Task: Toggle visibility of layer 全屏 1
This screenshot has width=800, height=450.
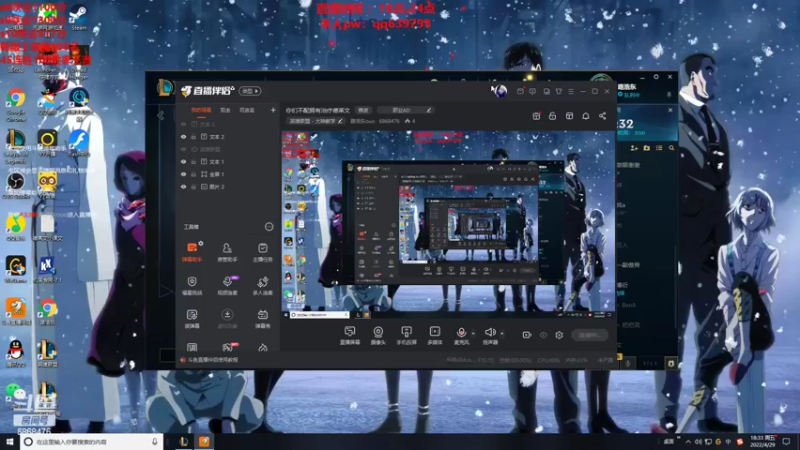Action: point(184,174)
